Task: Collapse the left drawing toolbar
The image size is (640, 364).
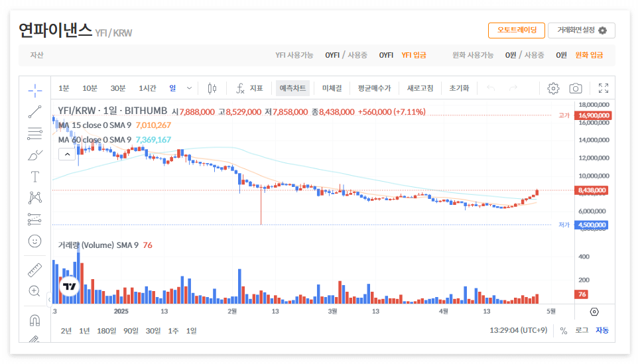Action: tap(49, 300)
